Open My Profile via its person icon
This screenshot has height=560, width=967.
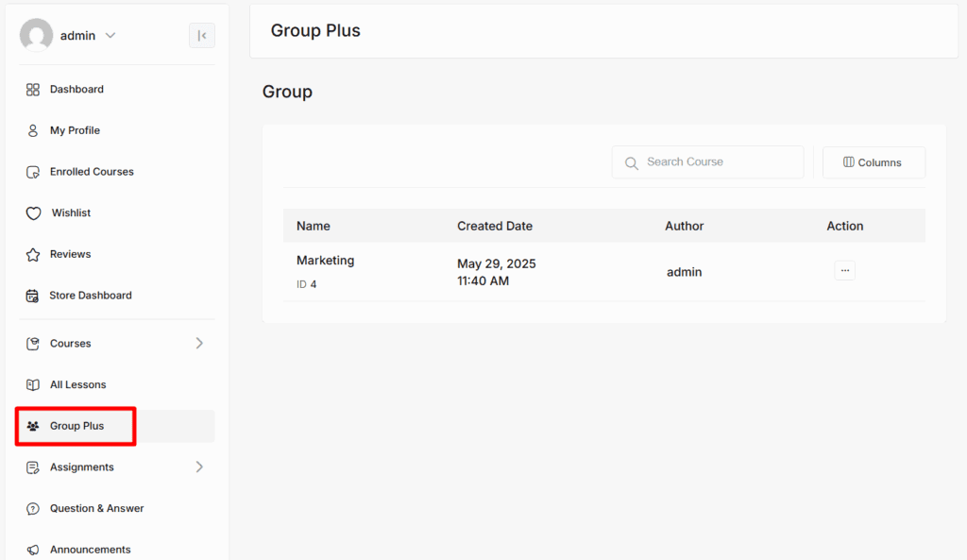coord(32,130)
